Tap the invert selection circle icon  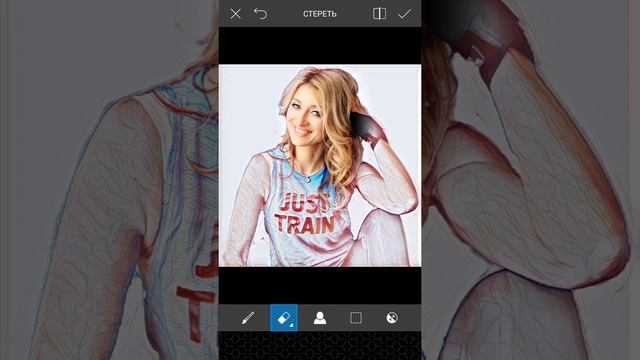392,318
